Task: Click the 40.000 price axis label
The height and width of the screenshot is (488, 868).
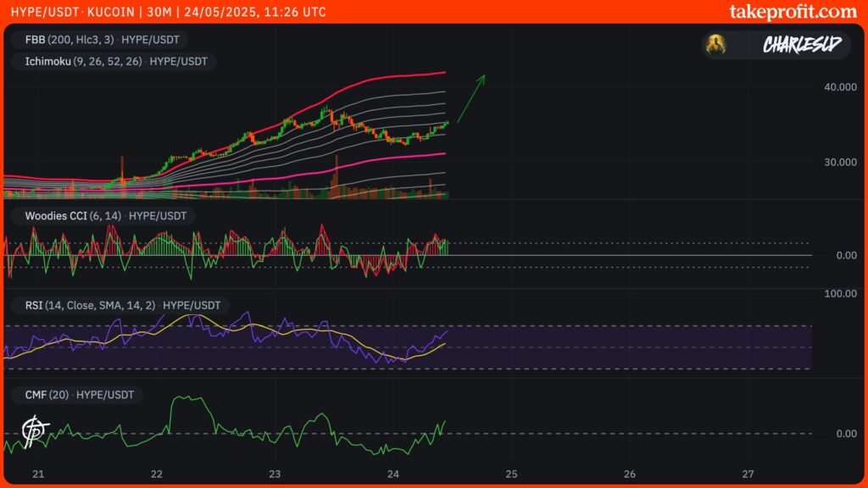Action: tap(840, 86)
